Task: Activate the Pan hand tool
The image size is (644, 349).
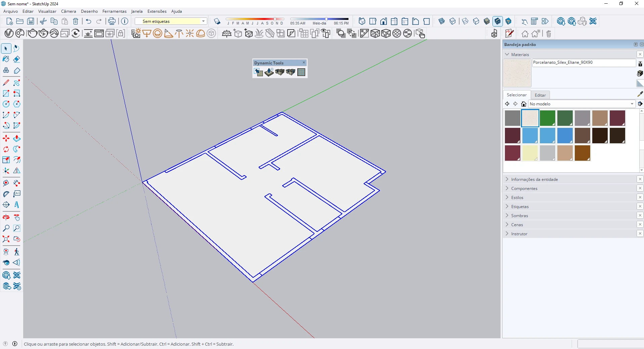Action: (x=17, y=217)
